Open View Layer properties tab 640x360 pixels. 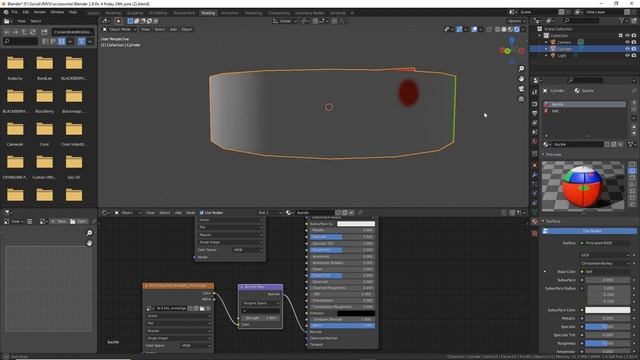(x=535, y=123)
